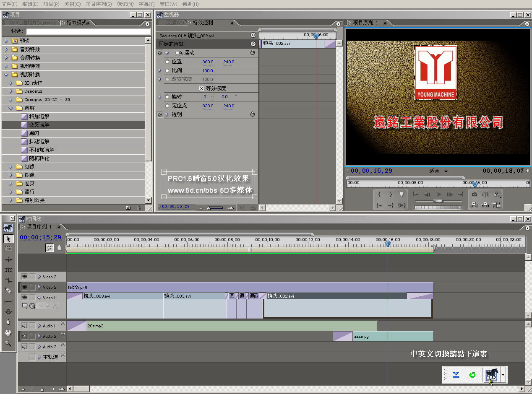Image resolution: width=532 pixels, height=394 pixels.
Task: Step back one frame in program monitor
Action: click(427, 194)
